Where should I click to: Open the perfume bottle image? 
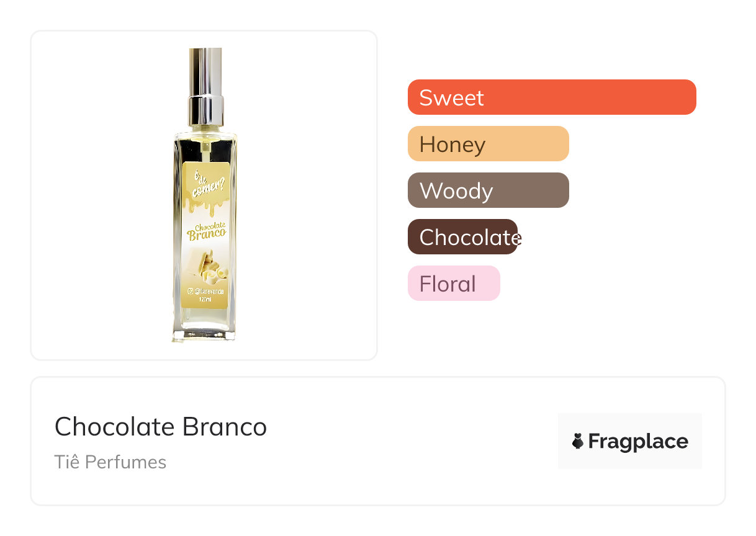(x=204, y=195)
